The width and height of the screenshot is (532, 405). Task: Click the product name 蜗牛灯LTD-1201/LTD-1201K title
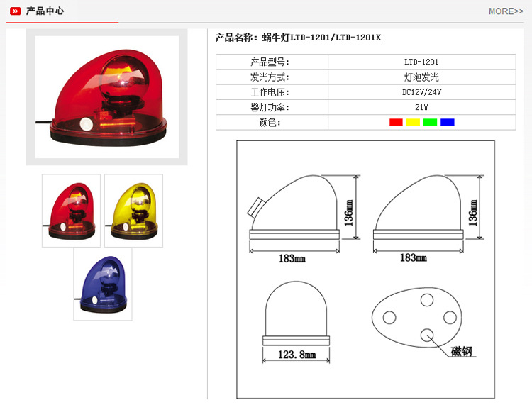(x=298, y=38)
